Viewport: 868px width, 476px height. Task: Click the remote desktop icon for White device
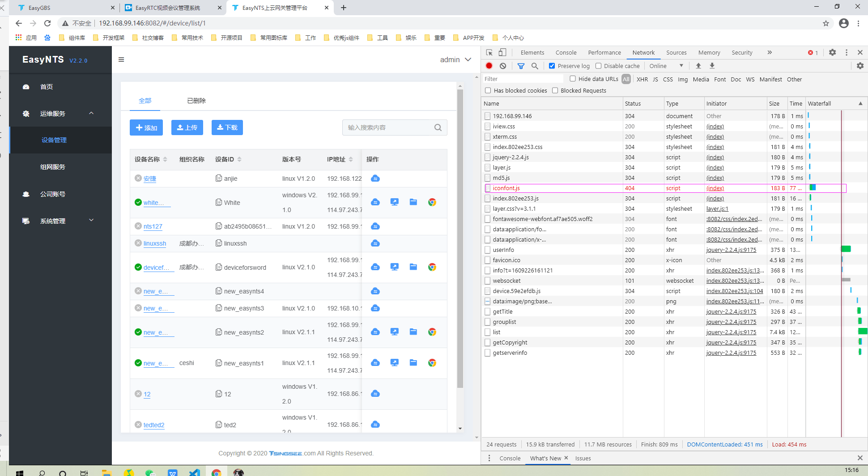point(394,202)
